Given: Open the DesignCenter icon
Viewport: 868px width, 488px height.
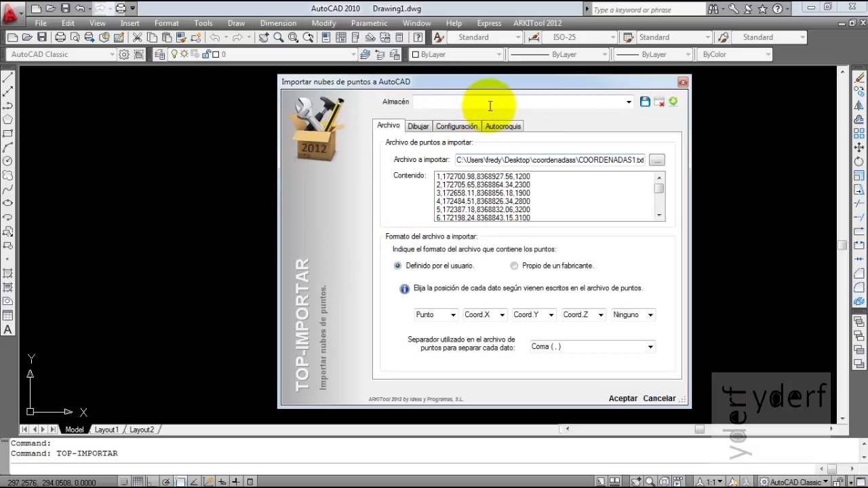Looking at the screenshot, I should pos(340,37).
